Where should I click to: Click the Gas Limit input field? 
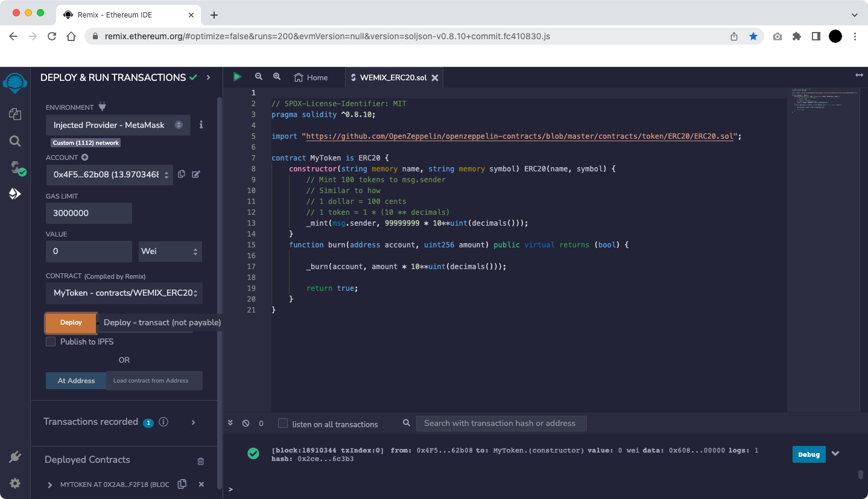tap(89, 213)
